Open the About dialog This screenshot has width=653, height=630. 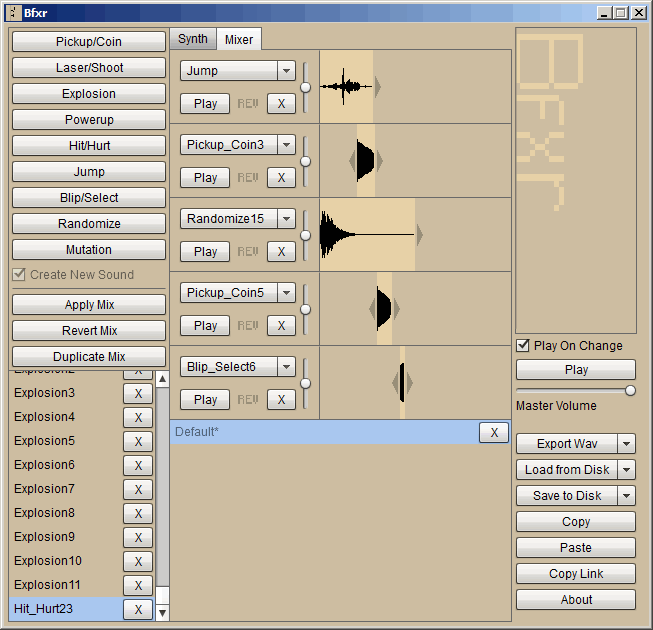(576, 600)
